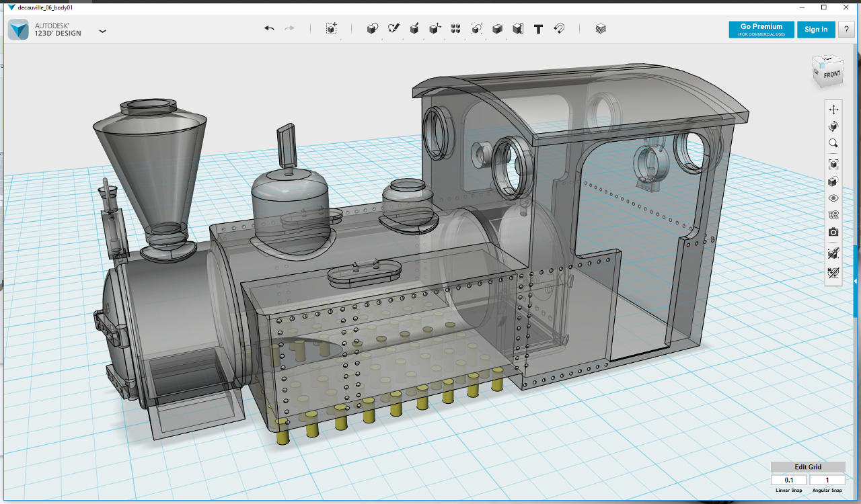Toggle Snap while sketching in the navigation bar

tap(833, 253)
